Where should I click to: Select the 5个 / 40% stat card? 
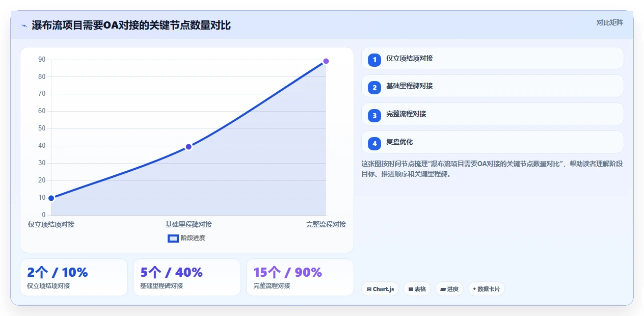(x=187, y=277)
